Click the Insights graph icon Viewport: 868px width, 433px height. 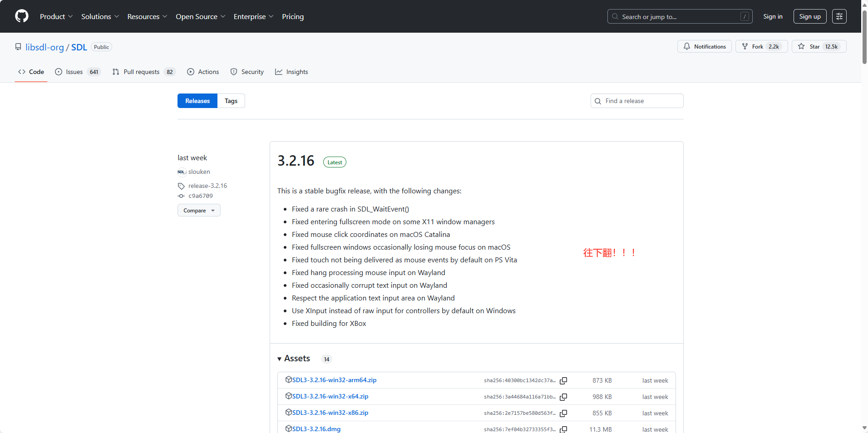(279, 72)
